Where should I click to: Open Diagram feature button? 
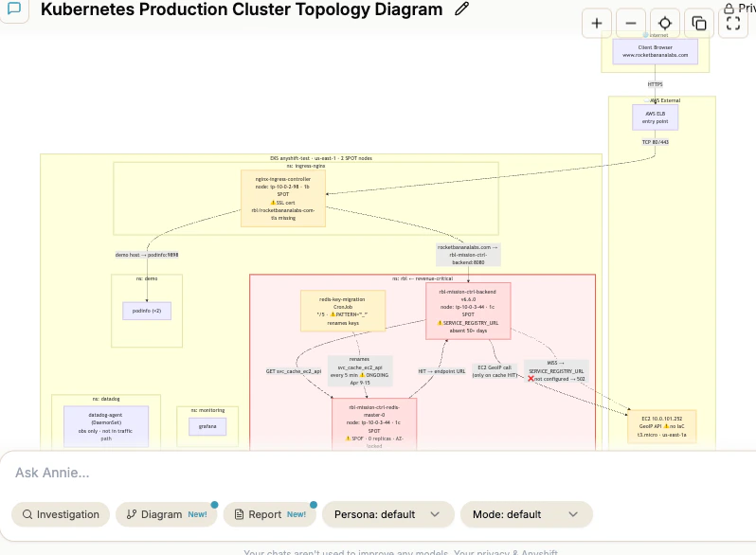(167, 514)
